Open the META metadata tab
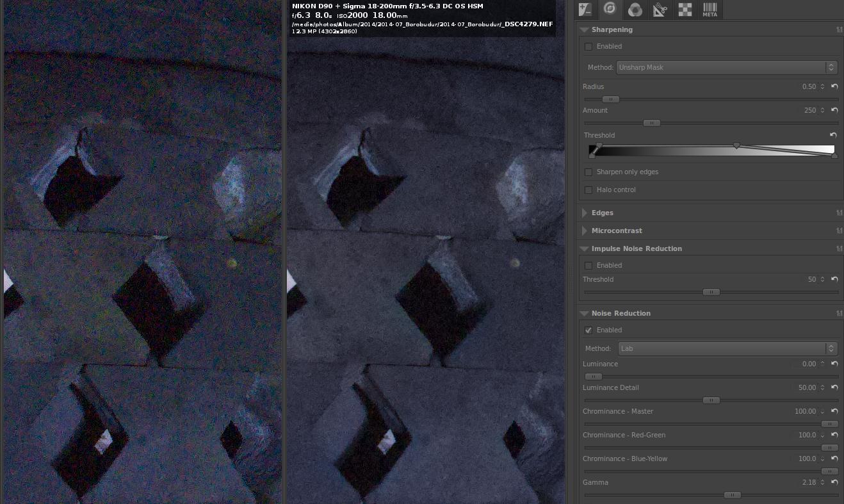This screenshot has width=844, height=504. point(710,10)
